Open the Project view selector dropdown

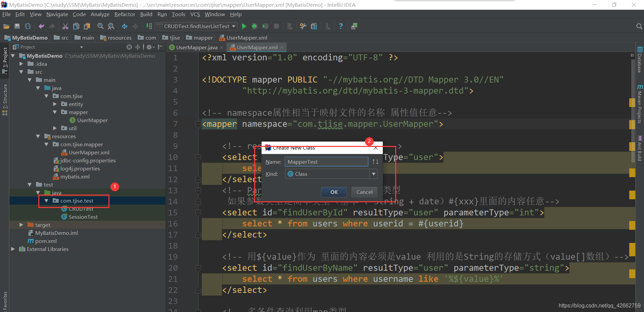(81, 47)
